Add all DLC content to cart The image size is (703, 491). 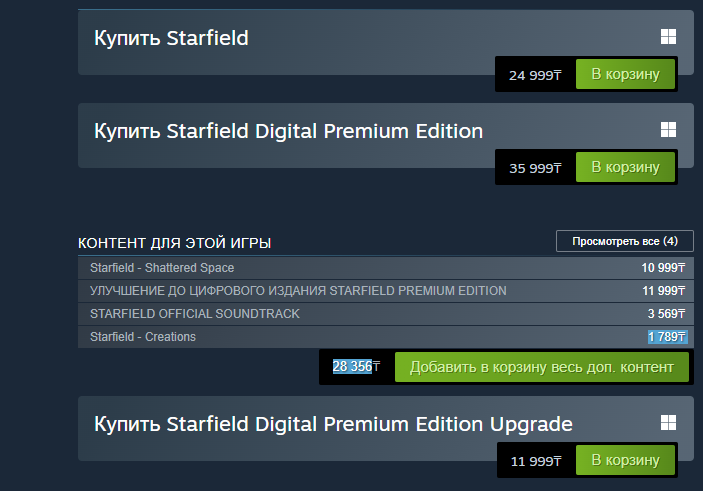[541, 367]
